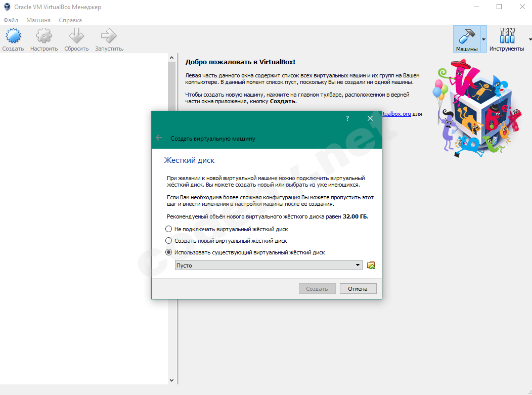
Task: Select the Машины hammer icon
Action: (467, 36)
